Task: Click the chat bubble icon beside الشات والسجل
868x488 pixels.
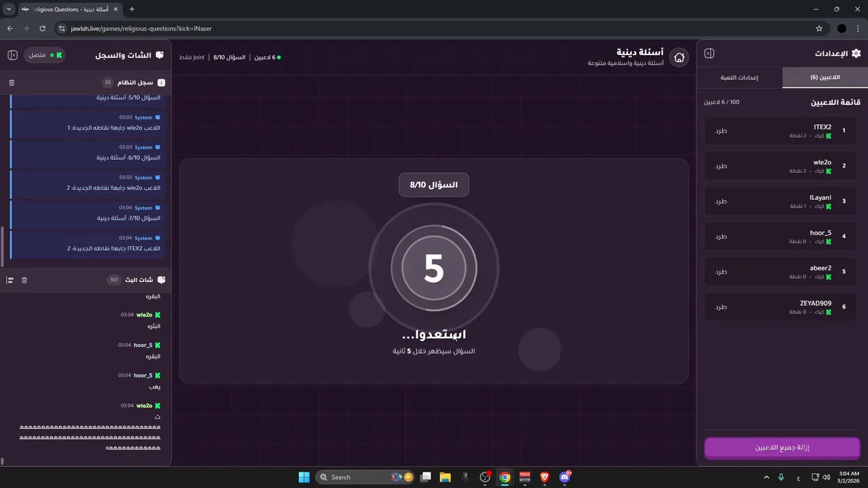Action: (x=160, y=55)
